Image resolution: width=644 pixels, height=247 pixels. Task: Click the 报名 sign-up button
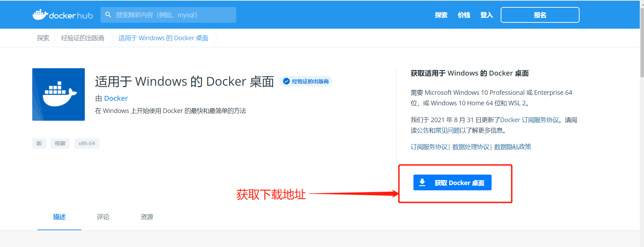click(x=540, y=15)
